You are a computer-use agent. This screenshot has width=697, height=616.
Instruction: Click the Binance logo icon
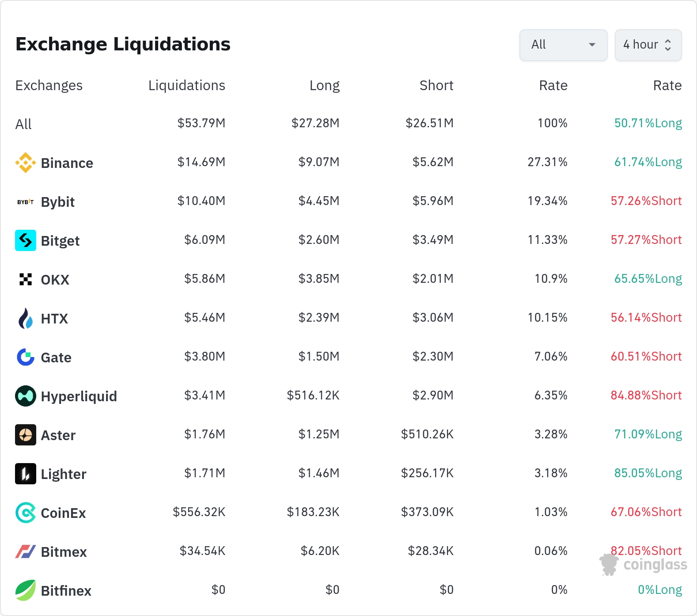tap(26, 163)
